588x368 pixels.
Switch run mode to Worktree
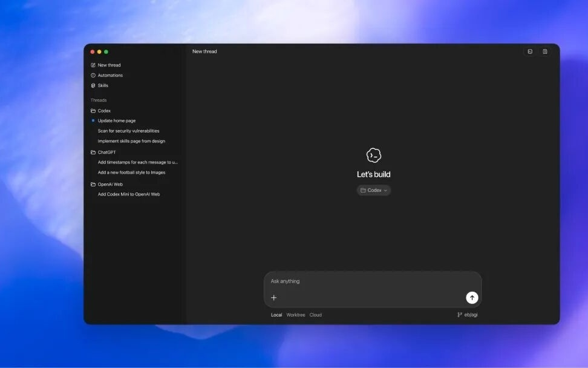tap(296, 315)
